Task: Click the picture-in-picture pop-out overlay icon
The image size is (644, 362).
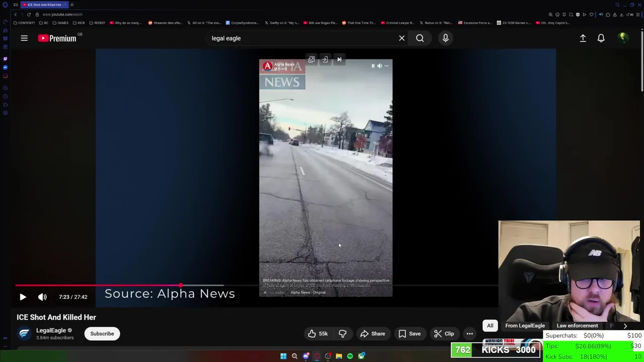Action: pos(311,59)
